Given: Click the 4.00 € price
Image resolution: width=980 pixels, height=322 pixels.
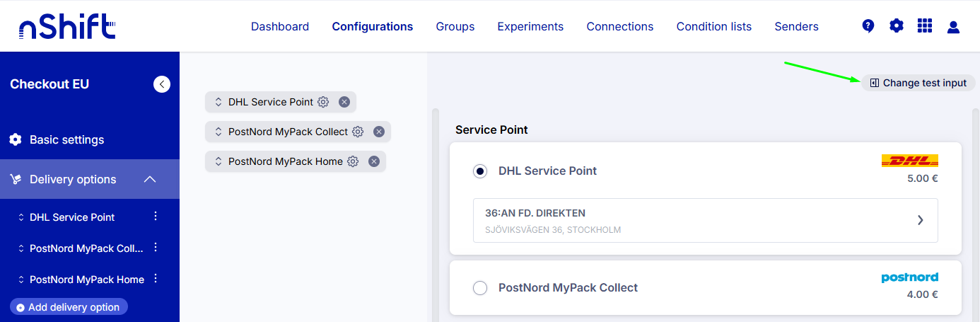Looking at the screenshot, I should 923,294.
